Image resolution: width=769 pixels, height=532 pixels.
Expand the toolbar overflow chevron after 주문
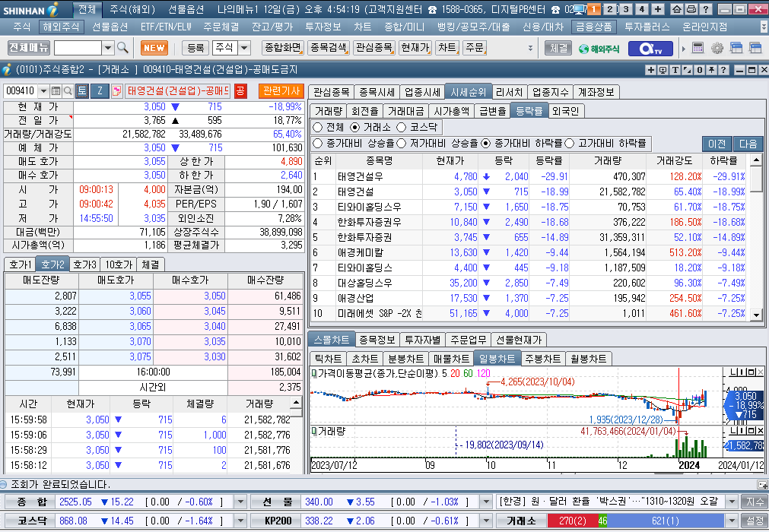tap(530, 48)
